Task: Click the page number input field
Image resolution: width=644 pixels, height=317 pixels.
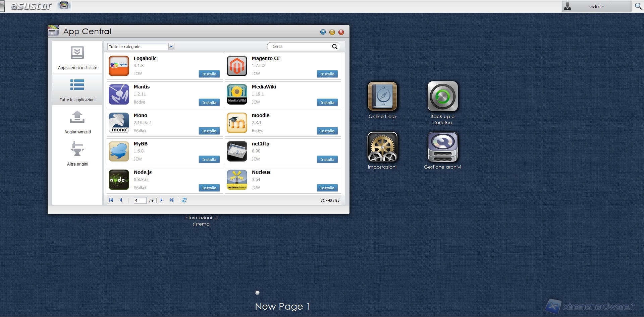Action: tap(140, 200)
